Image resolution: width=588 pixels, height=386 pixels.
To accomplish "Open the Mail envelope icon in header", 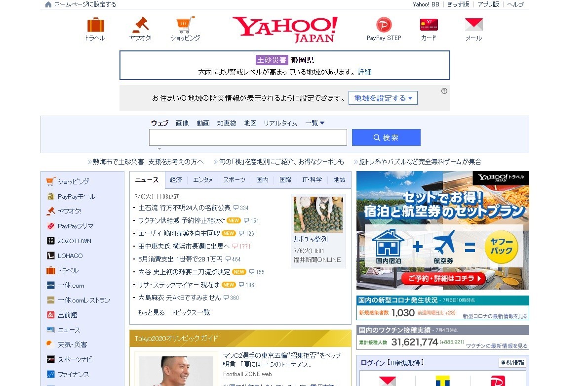I will 473,25.
